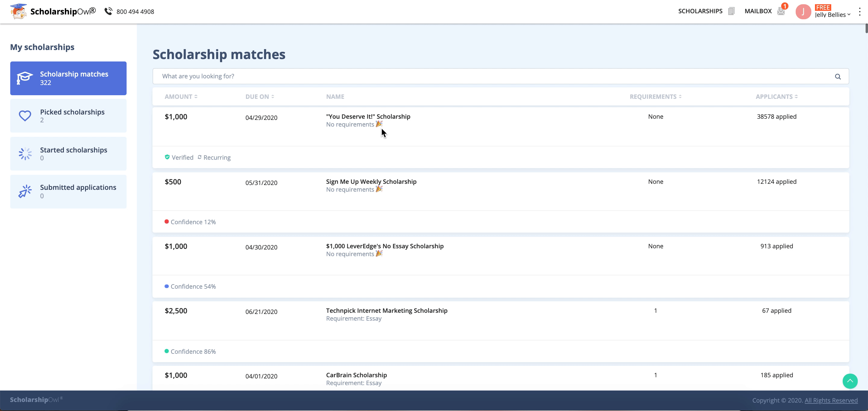Open the Mailbox envelope icon
Viewport: 868px width, 411px height.
coord(781,11)
